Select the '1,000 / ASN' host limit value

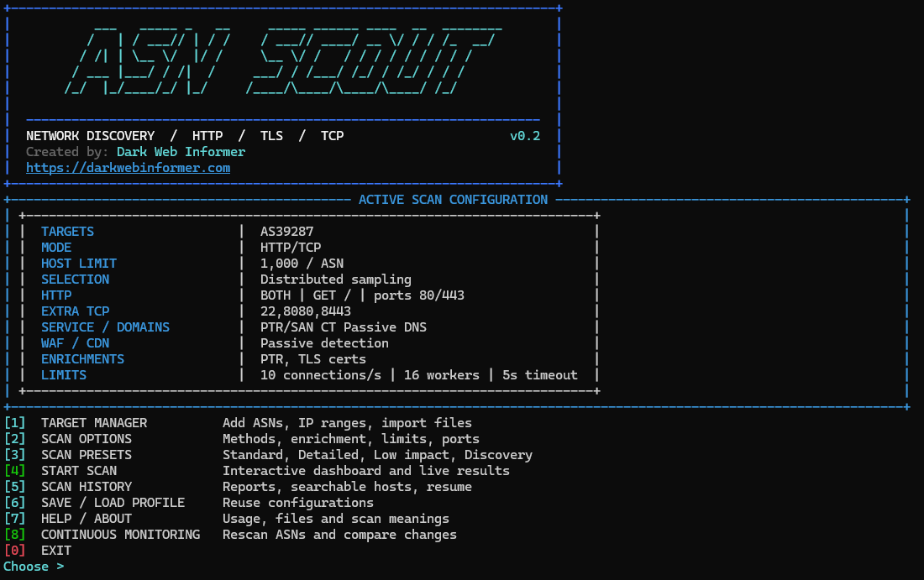(x=302, y=264)
